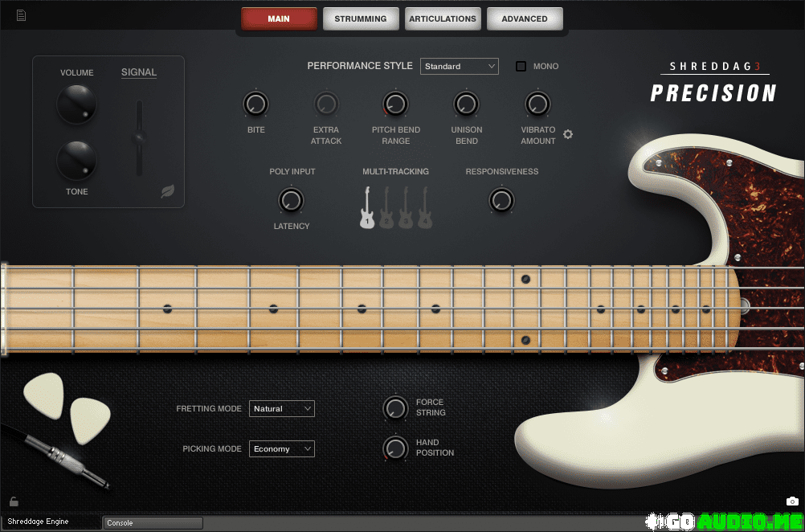The height and width of the screenshot is (532, 805).
Task: Switch to the Strumming tab
Action: (x=361, y=19)
